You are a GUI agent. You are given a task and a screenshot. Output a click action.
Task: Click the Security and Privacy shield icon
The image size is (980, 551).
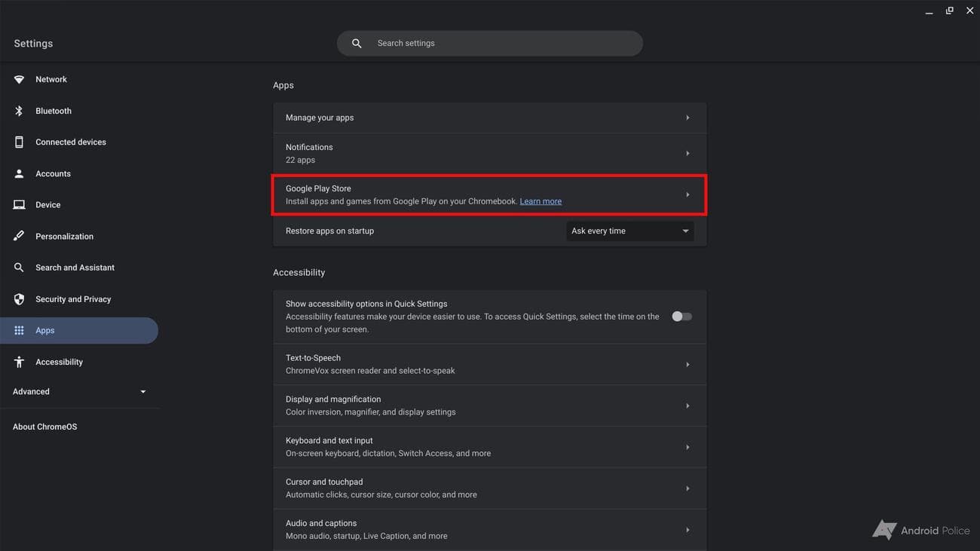coord(19,299)
